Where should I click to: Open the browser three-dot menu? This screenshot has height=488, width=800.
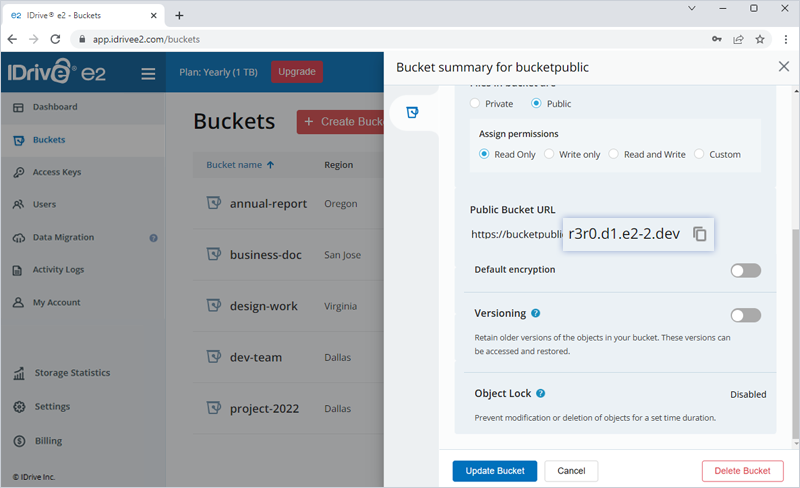786,39
